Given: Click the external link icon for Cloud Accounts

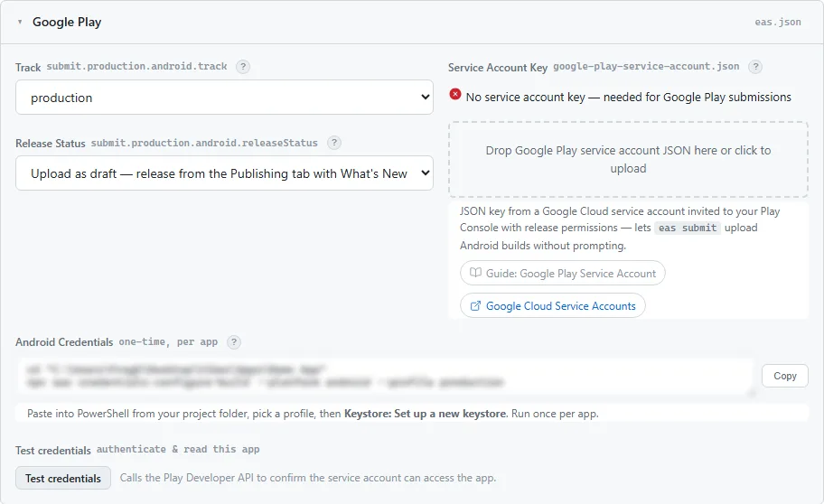Looking at the screenshot, I should pyautogui.click(x=475, y=306).
